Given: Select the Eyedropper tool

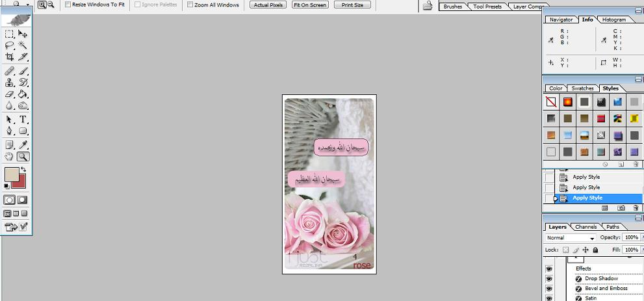Looking at the screenshot, I should tap(23, 144).
